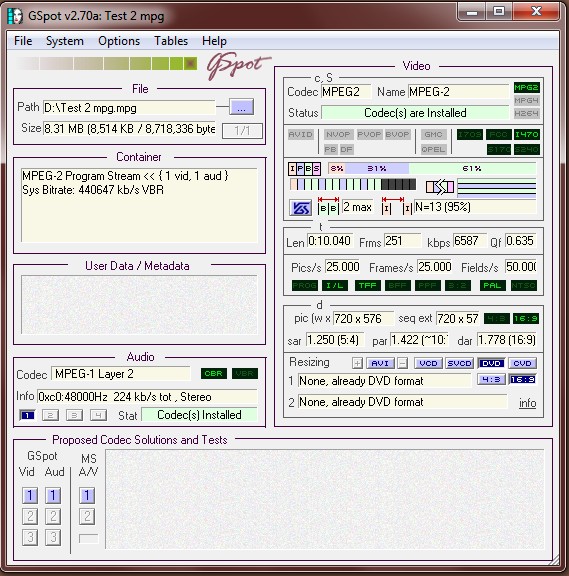Click the striped GOP frame pattern bar
This screenshot has height=576, width=569.
pos(353,184)
